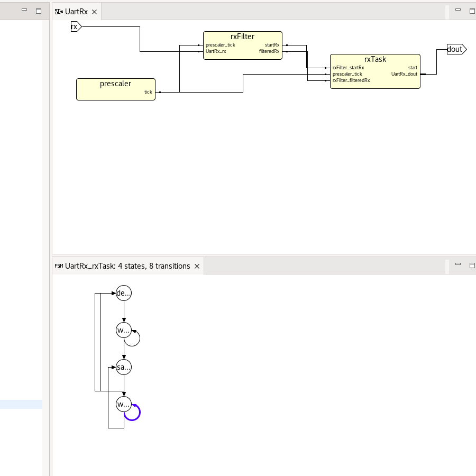This screenshot has height=476, width=476.
Task: Close the UartRx_rxTask FSM tab
Action: [x=197, y=267]
